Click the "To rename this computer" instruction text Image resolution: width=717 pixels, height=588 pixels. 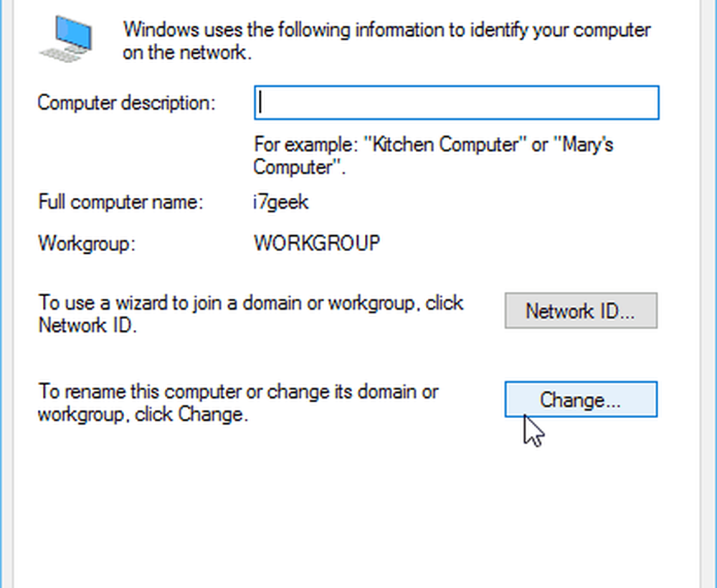click(238, 392)
